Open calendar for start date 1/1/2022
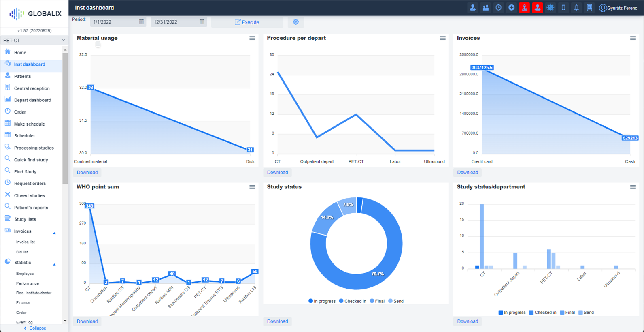 pos(141,22)
